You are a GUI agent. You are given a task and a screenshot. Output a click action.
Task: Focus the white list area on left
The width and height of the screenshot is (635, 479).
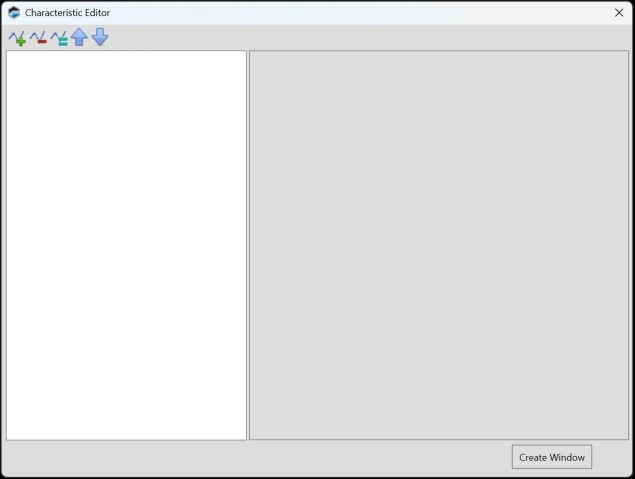(126, 245)
